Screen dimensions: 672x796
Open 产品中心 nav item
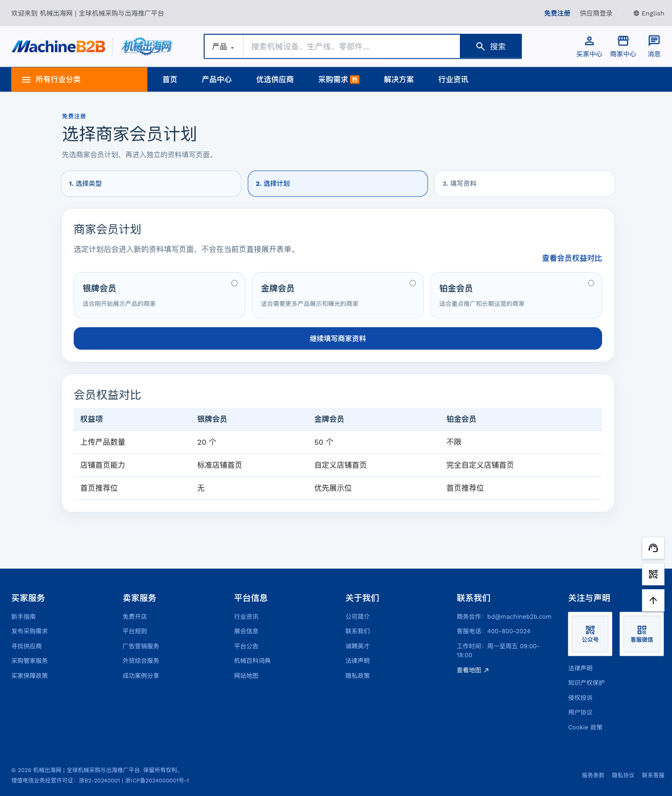[217, 80]
